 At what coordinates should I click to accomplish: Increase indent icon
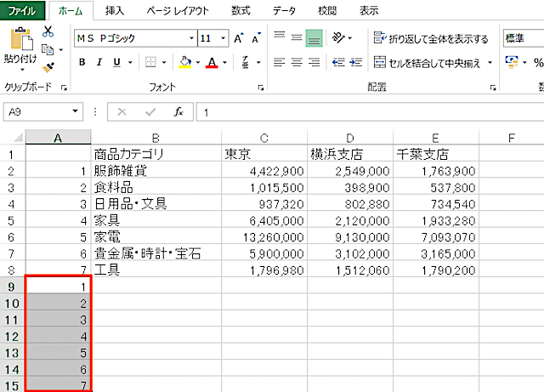[x=355, y=62]
